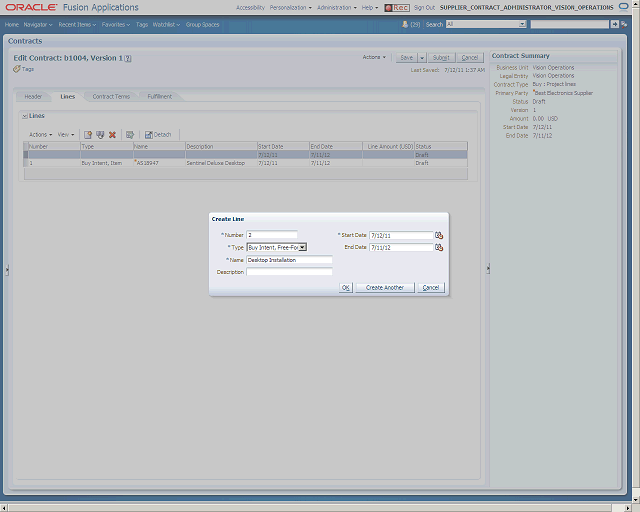Click the Tags link in navigation bar
Image resolution: width=640 pixels, height=512 pixels.
[142, 25]
